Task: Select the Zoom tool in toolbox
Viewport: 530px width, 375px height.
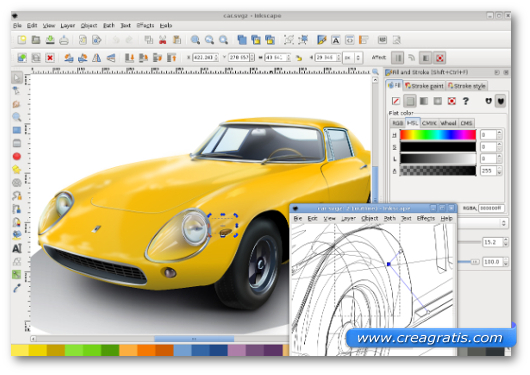Action: tap(17, 117)
